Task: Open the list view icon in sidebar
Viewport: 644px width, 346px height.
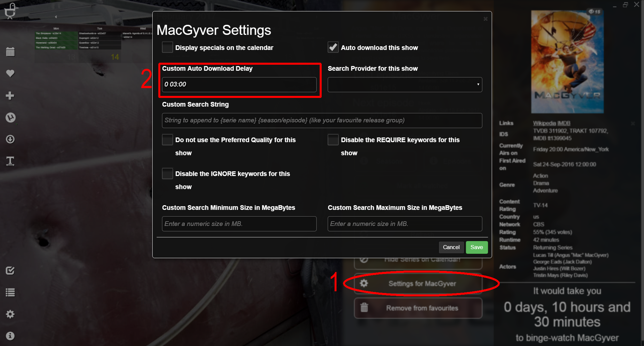Action: pyautogui.click(x=10, y=292)
